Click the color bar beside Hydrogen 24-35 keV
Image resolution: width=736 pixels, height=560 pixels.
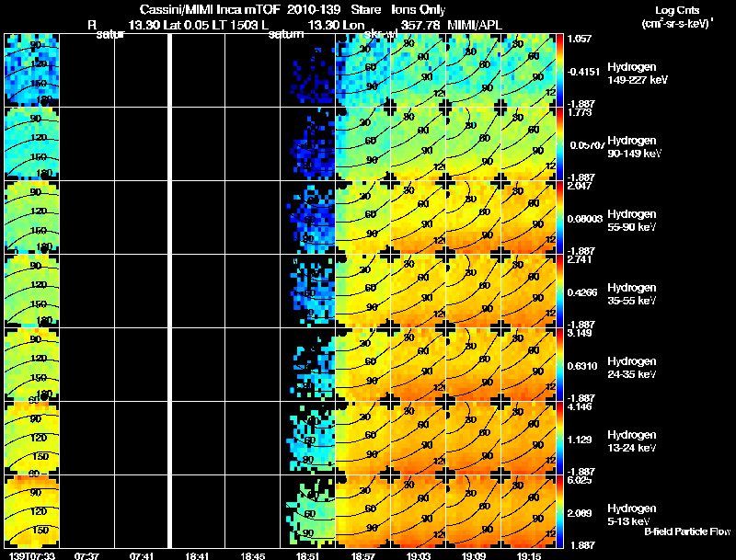pos(559,364)
